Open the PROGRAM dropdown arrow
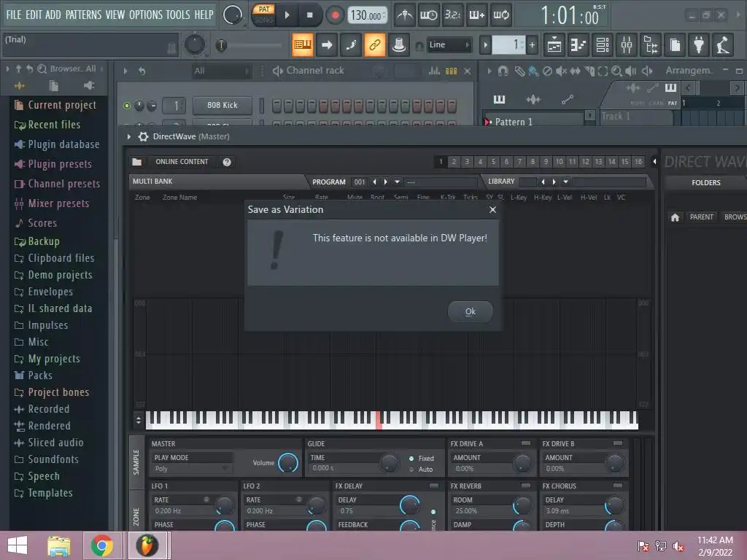This screenshot has height=560, width=747. (x=397, y=182)
